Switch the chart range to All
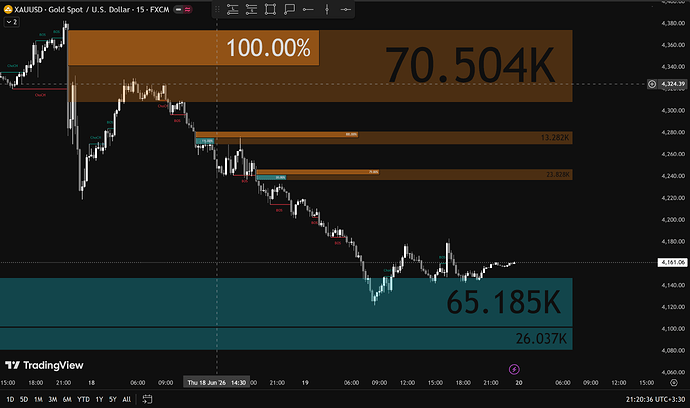The image size is (690, 408). click(x=126, y=399)
